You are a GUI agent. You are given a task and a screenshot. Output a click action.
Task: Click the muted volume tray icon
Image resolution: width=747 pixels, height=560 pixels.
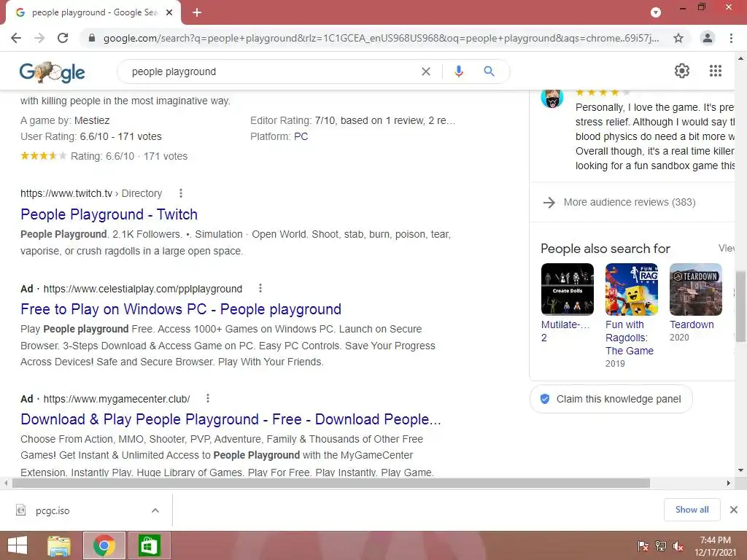point(678,546)
